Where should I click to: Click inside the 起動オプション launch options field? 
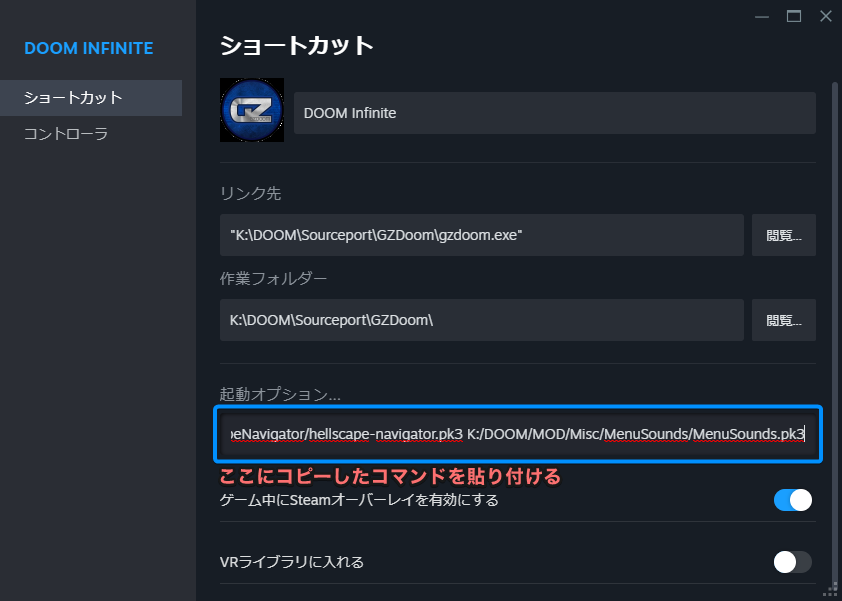(518, 434)
